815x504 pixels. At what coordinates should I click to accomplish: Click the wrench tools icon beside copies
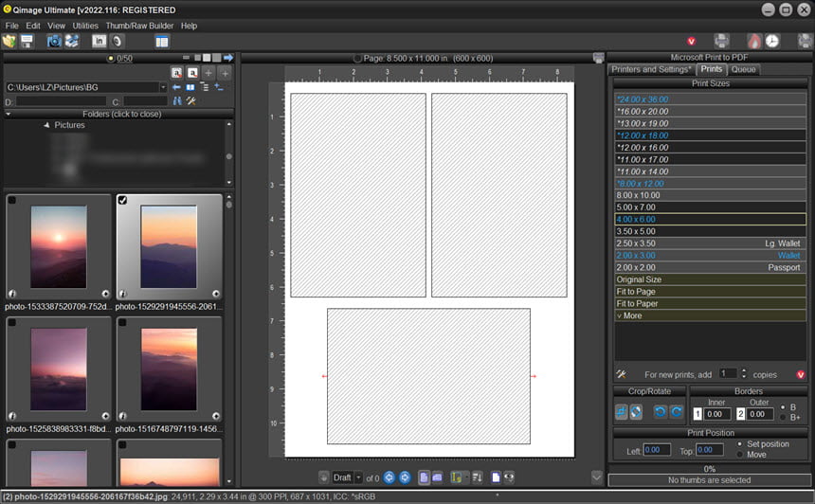(621, 374)
